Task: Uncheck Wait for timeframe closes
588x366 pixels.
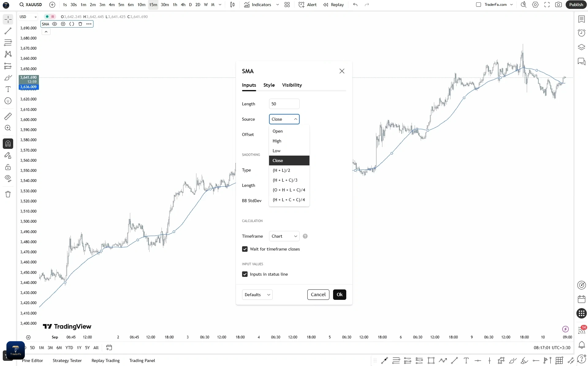Action: pyautogui.click(x=245, y=249)
